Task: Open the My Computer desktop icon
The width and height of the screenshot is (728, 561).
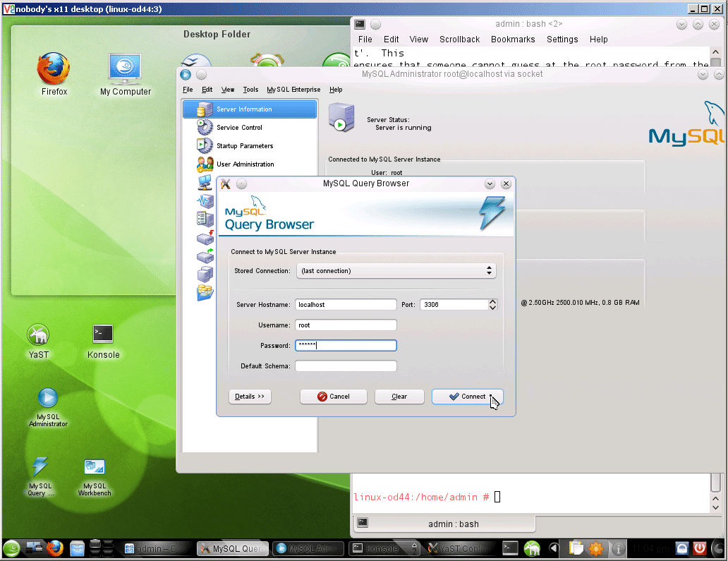Action: click(126, 74)
